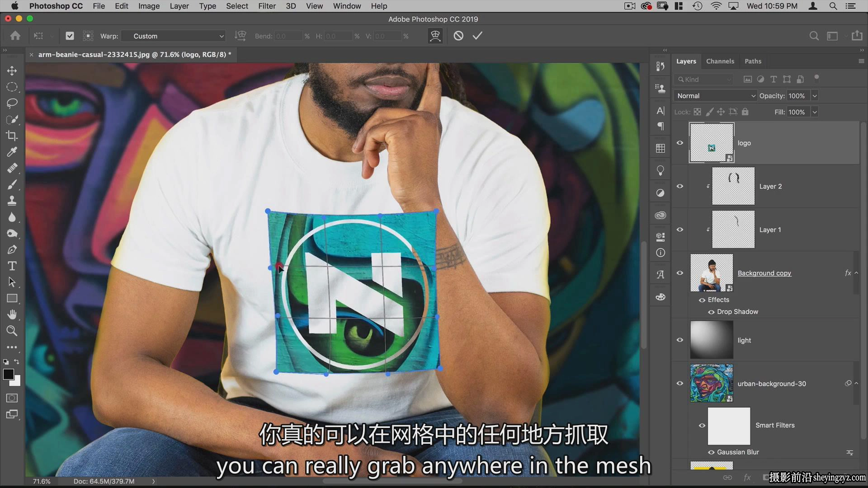The width and height of the screenshot is (868, 488).
Task: Open the Select menu
Action: tap(237, 6)
